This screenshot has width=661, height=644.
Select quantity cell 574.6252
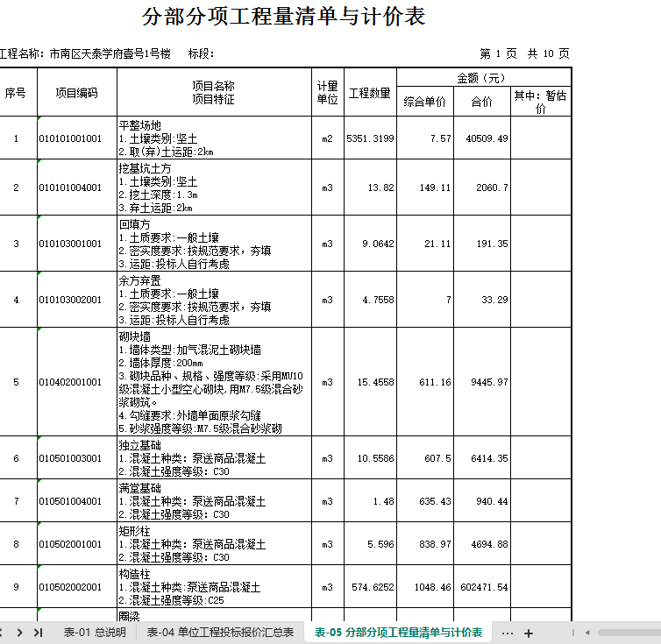point(370,587)
